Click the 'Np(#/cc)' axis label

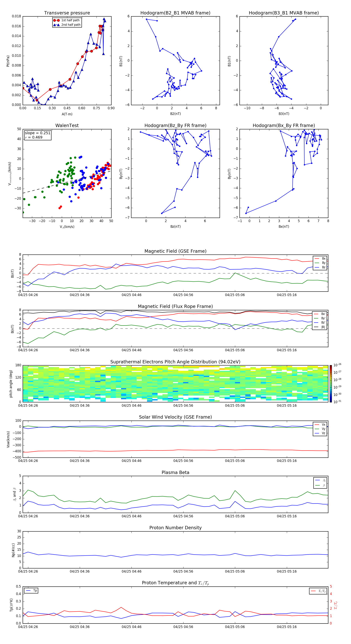tap(13, 550)
